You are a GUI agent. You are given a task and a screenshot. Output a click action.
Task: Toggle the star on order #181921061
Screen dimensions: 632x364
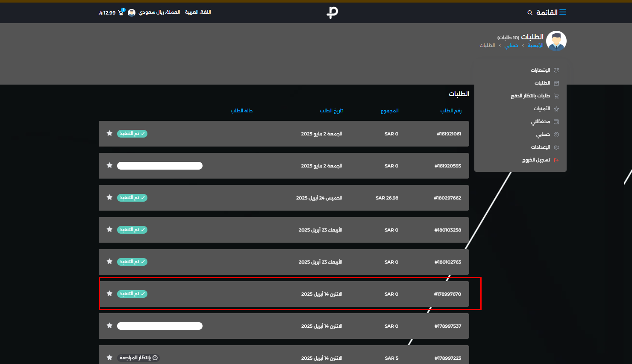(109, 133)
